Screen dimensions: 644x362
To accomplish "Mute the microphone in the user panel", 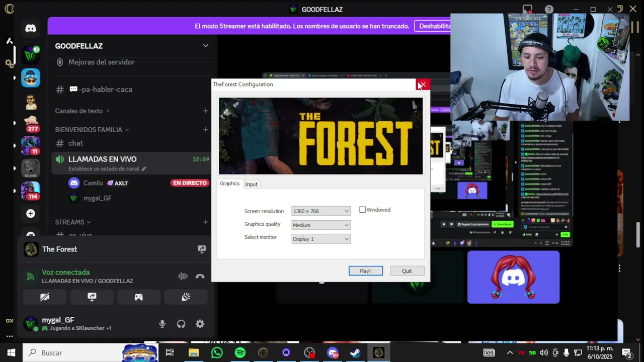I will pos(162,324).
